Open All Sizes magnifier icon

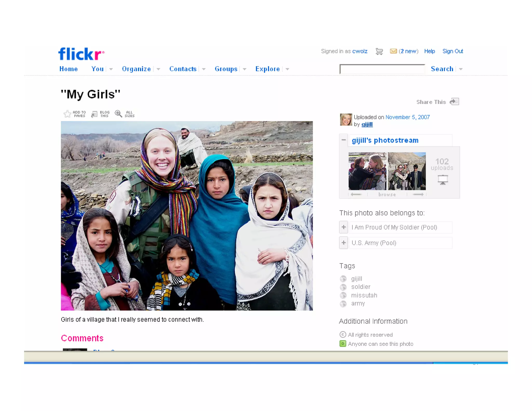(x=118, y=114)
